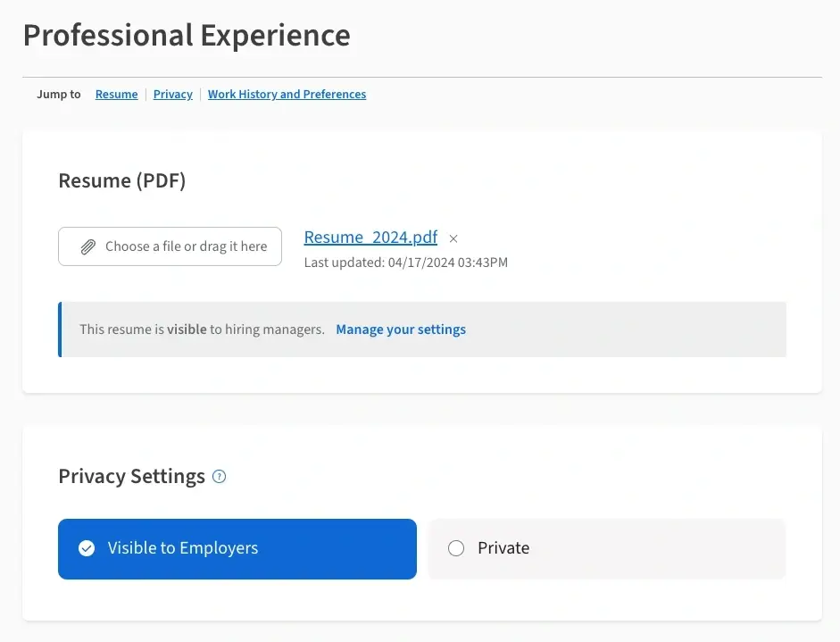Image resolution: width=840 pixels, height=642 pixels.
Task: Click the 'This resume is visible' notice text
Action: [x=202, y=329]
